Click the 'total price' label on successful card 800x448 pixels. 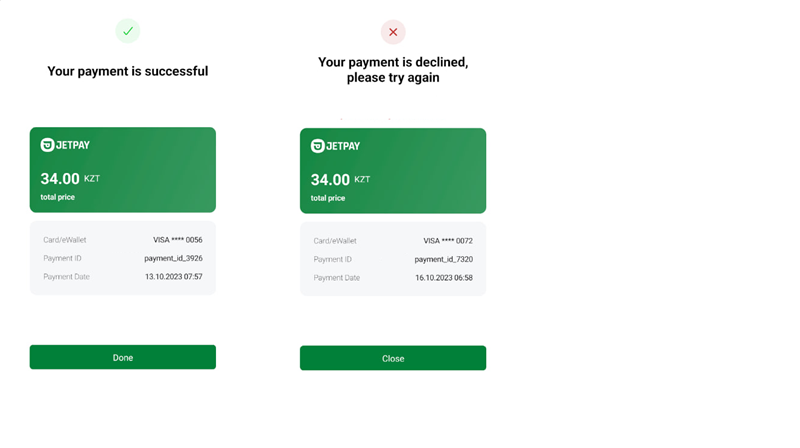tap(58, 197)
